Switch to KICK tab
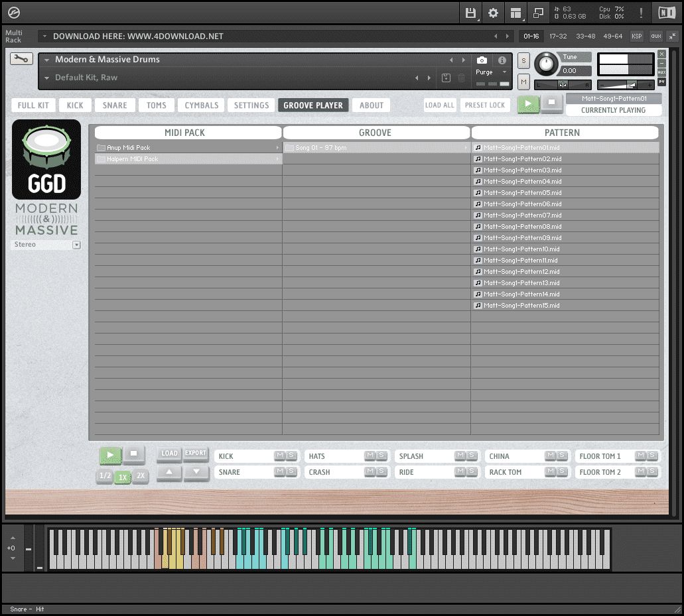The height and width of the screenshot is (616, 684). (75, 105)
